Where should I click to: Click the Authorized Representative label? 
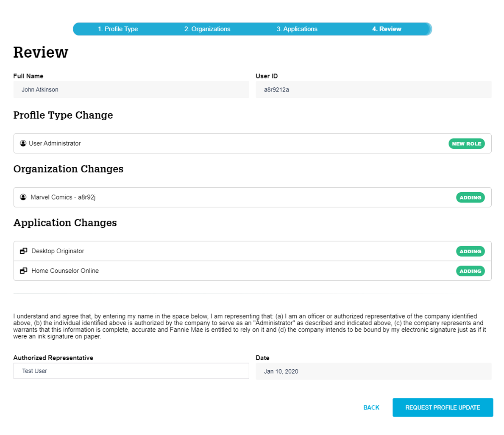pos(53,358)
